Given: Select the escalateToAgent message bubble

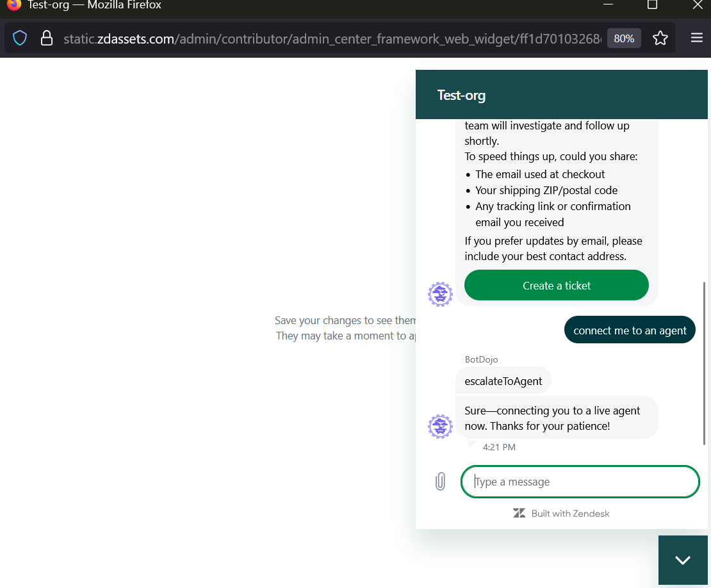Looking at the screenshot, I should 503,381.
